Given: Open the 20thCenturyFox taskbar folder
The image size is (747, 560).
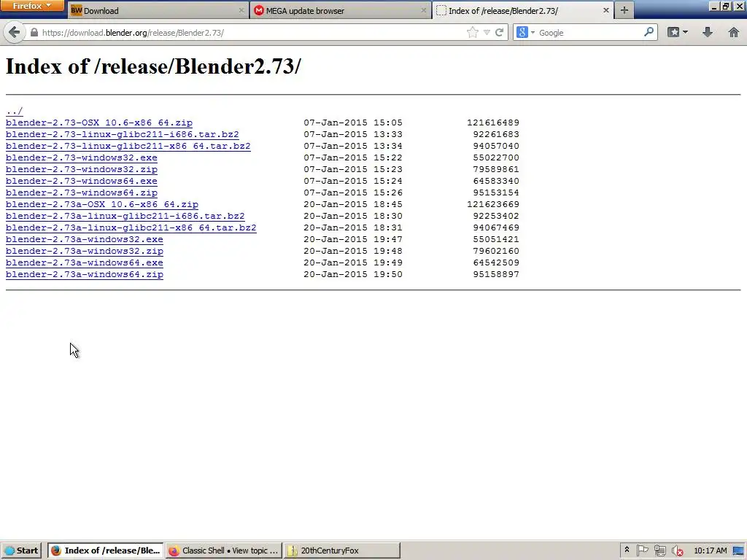Looking at the screenshot, I should coord(341,551).
